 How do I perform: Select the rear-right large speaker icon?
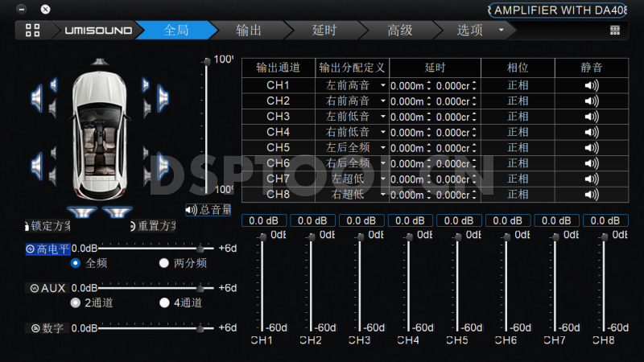(163, 166)
